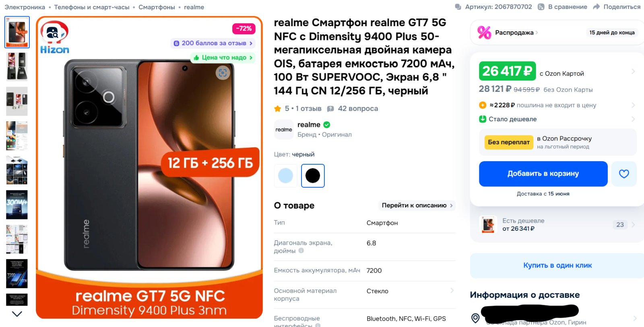Viewport: 644px width, 327px height.
Task: Select the second product thumbnail image
Action: pyautogui.click(x=17, y=66)
